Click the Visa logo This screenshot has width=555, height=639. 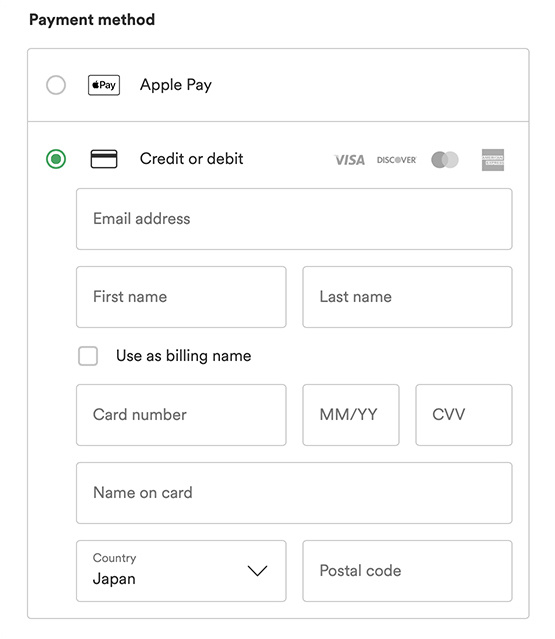tap(350, 160)
